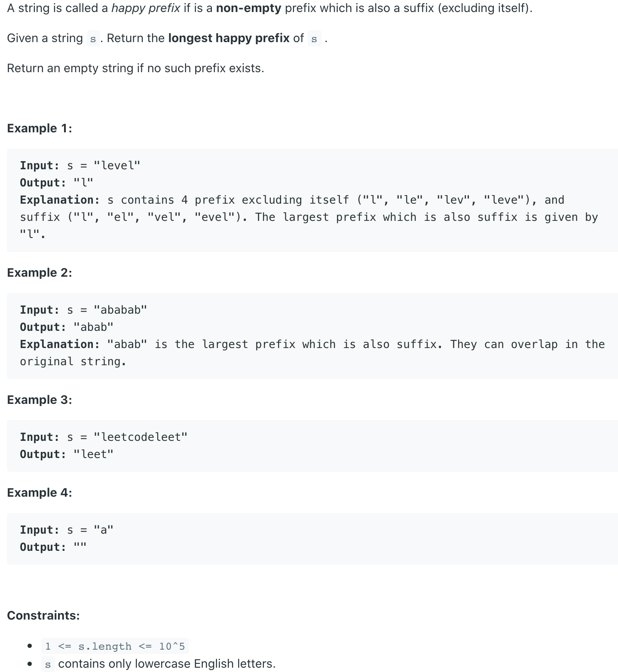Click the input string "ababab"
This screenshot has width=618, height=672.
pos(120,310)
